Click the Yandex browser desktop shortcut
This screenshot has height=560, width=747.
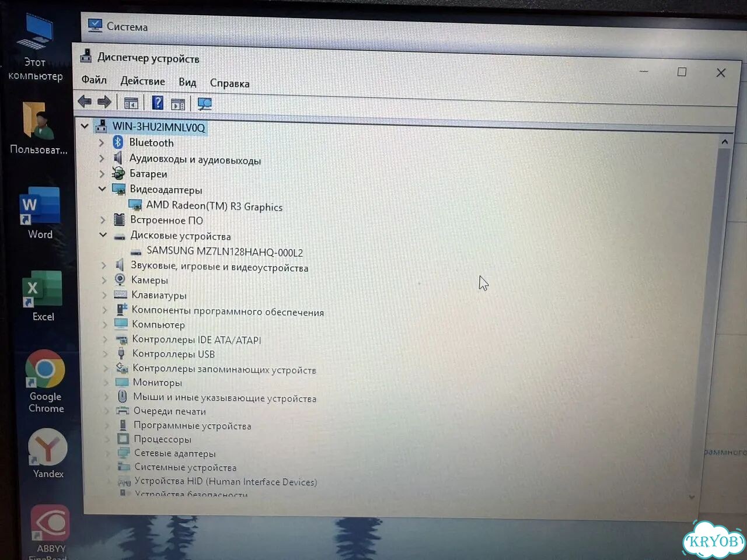coord(48,454)
